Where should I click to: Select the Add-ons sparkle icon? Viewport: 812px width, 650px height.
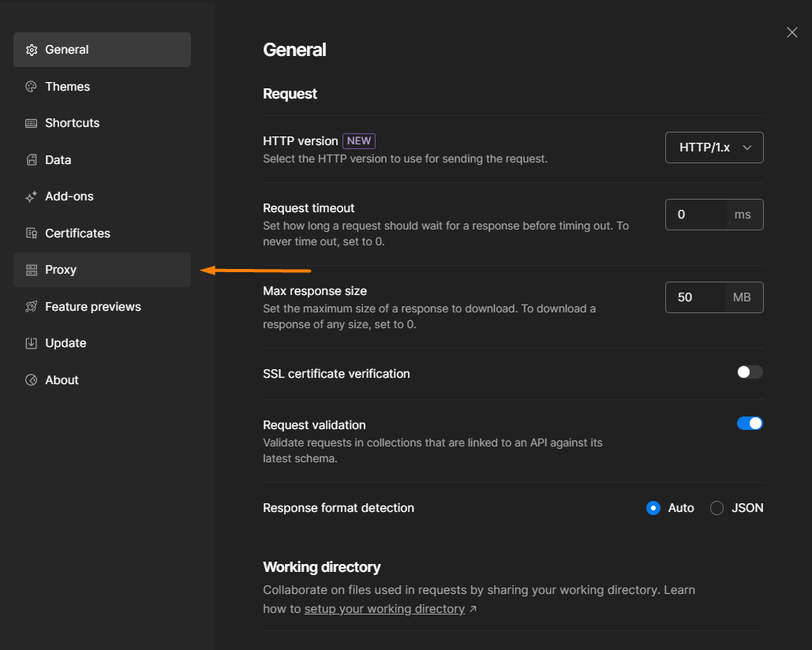[x=32, y=196]
